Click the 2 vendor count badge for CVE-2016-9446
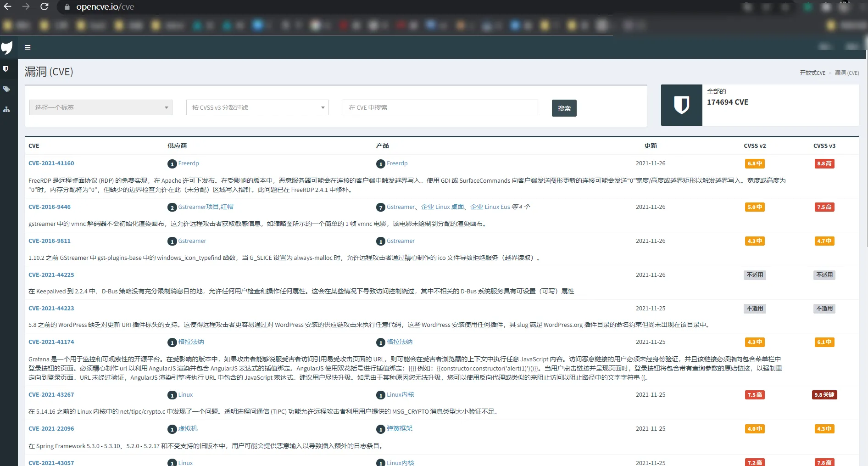This screenshot has height=466, width=868. 172,208
